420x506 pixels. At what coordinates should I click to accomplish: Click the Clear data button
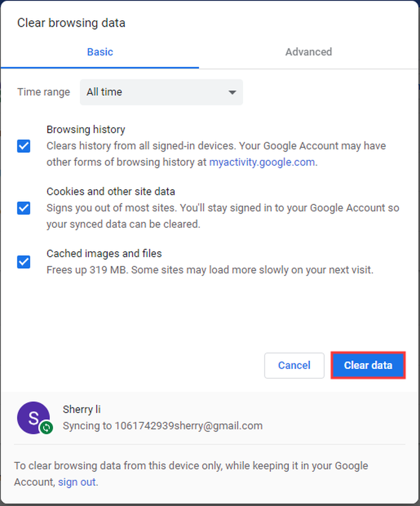point(368,365)
